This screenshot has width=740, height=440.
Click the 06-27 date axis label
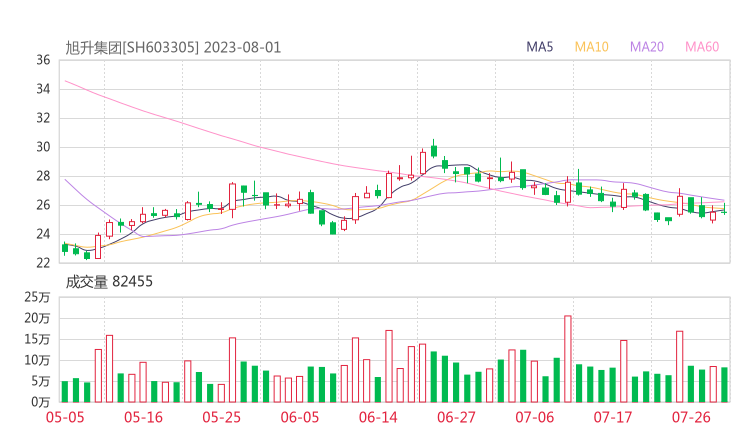[x=456, y=417]
